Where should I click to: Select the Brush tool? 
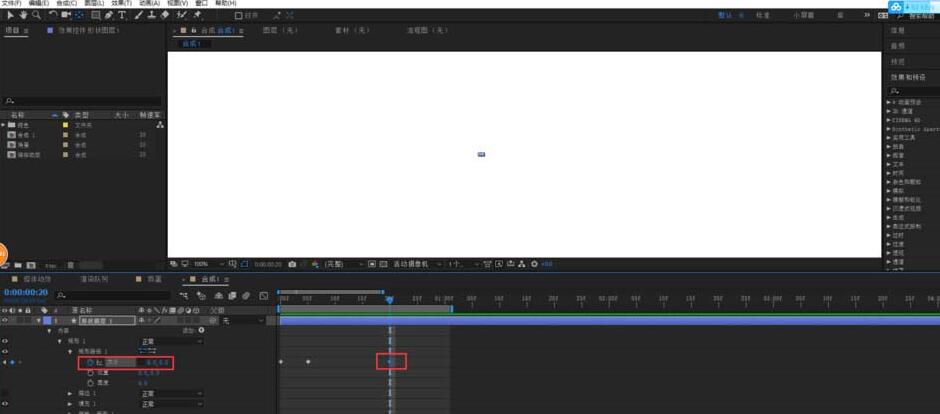point(138,14)
